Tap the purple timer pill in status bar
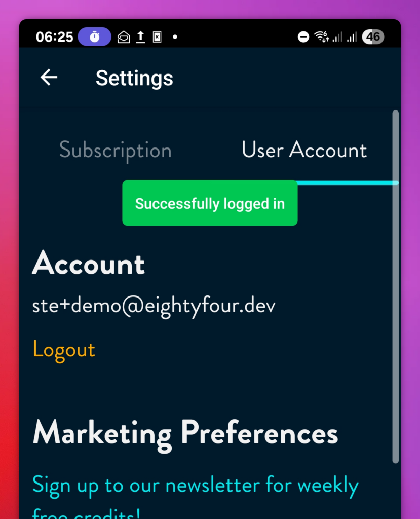Screen dimensions: 420x519 (94, 37)
